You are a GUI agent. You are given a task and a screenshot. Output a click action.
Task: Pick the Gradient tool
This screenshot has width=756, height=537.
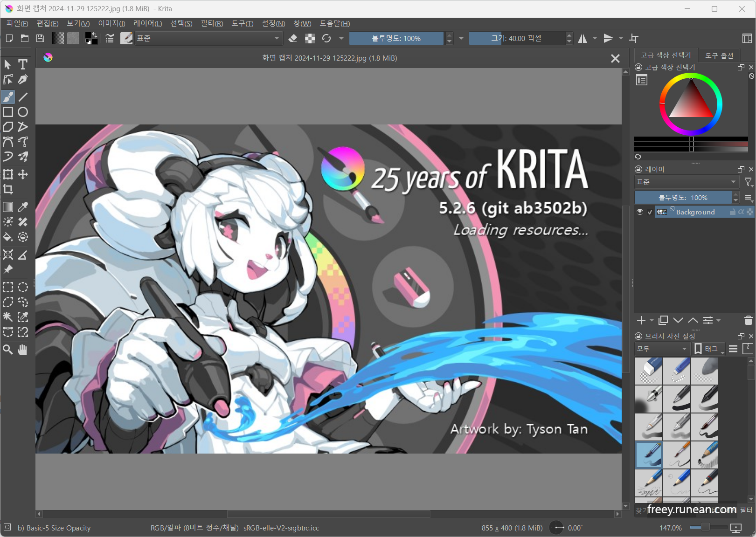pos(7,207)
